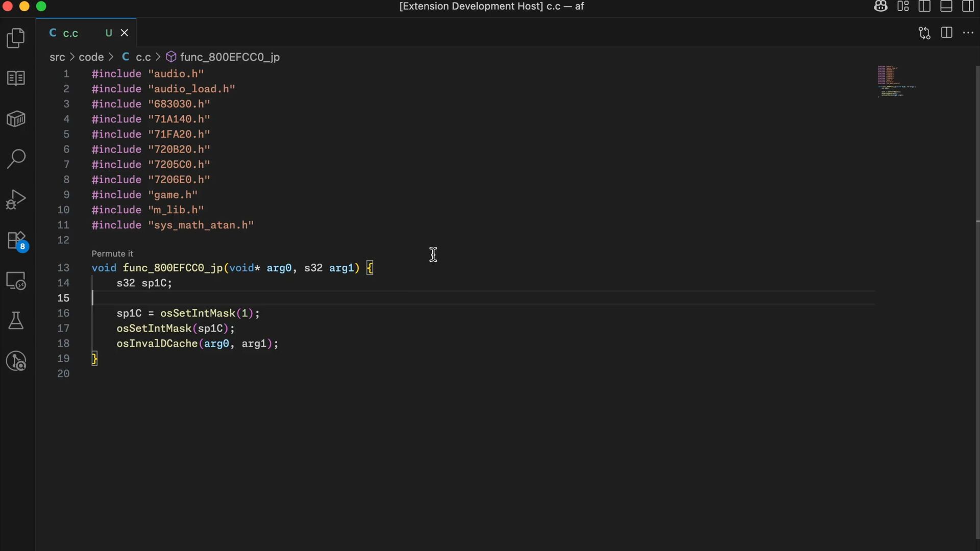Click the Open Changes compare icon

(924, 33)
